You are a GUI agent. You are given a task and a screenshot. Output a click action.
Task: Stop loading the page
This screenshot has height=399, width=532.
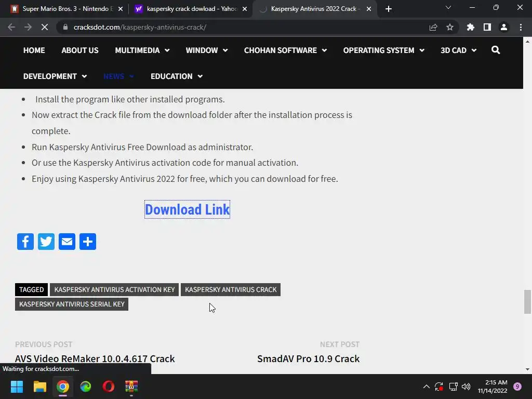[x=45, y=27]
